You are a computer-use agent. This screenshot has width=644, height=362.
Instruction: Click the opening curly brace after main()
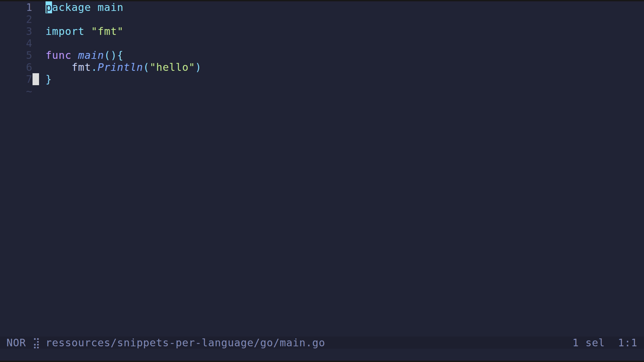click(x=120, y=55)
